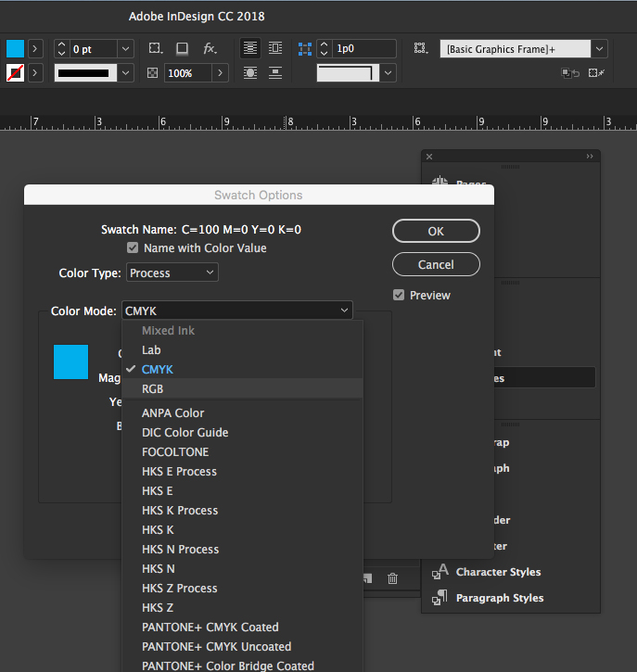Image resolution: width=637 pixels, height=672 pixels.
Task: Click the 100% opacity field
Action: (x=188, y=73)
